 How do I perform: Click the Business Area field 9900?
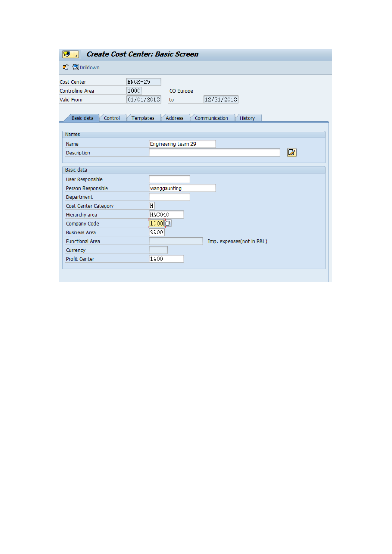click(x=157, y=232)
